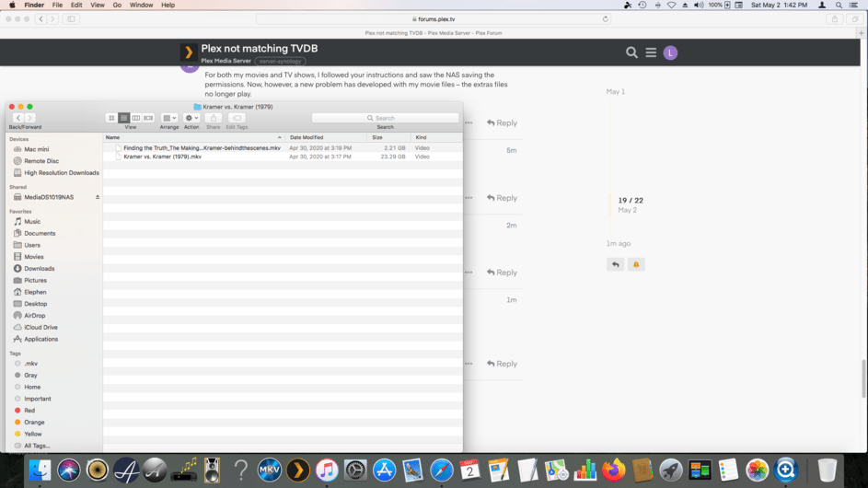Click Reply above the 5m timestamp
The image size is (868, 488).
tap(502, 123)
